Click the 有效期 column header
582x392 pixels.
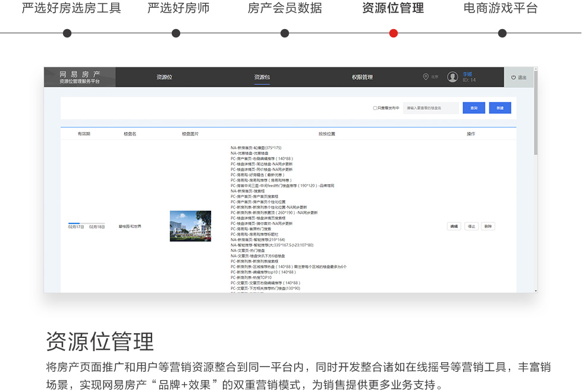pyautogui.click(x=84, y=134)
